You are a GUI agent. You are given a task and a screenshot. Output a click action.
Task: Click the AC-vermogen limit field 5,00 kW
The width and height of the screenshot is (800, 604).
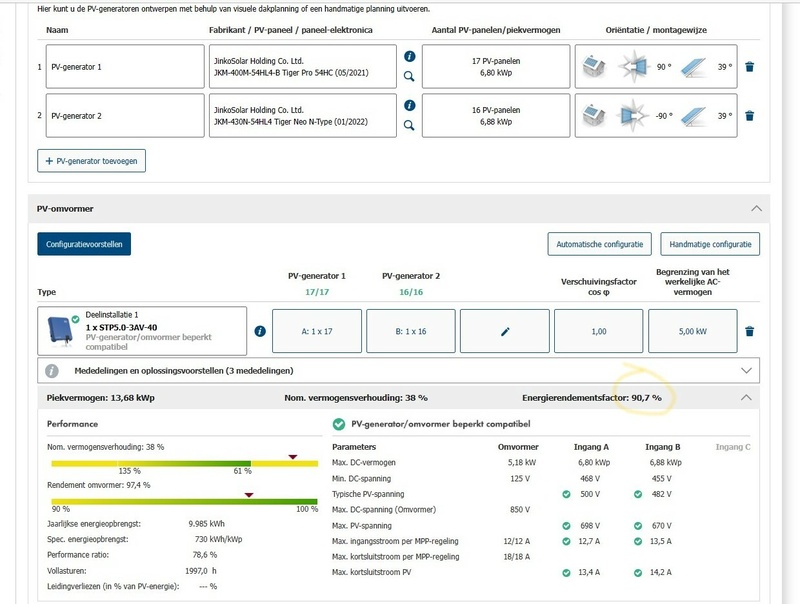click(x=694, y=331)
